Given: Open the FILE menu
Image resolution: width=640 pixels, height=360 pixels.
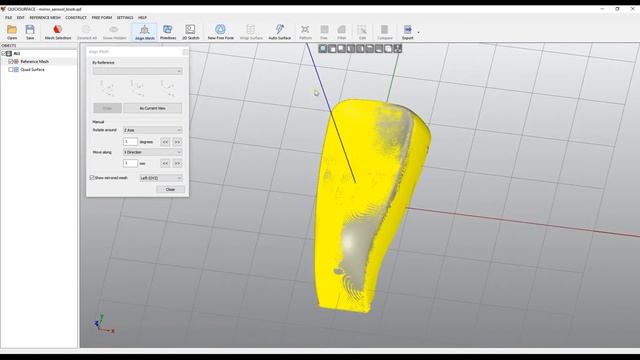Looking at the screenshot, I should tap(9, 18).
